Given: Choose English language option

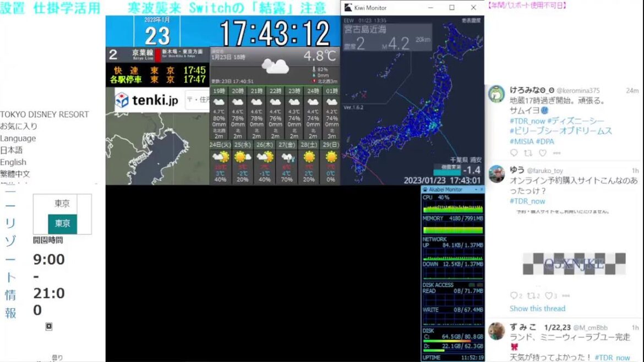Looking at the screenshot, I should point(13,162).
